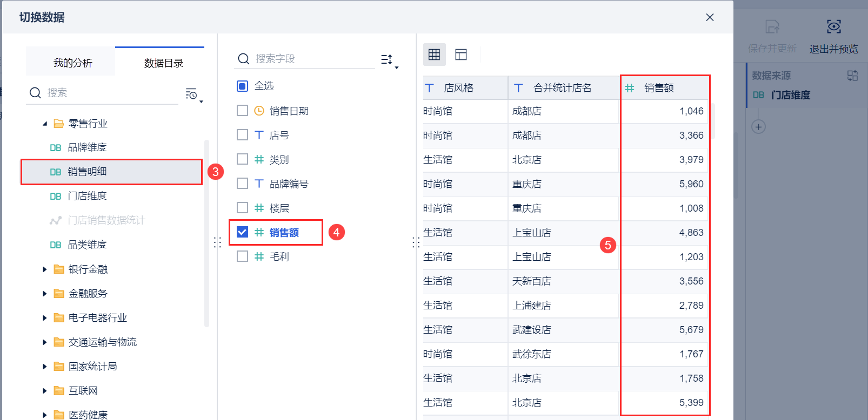Screen dimensions: 868x420
Task: Expand the 银行金融 folder
Action: [x=45, y=269]
